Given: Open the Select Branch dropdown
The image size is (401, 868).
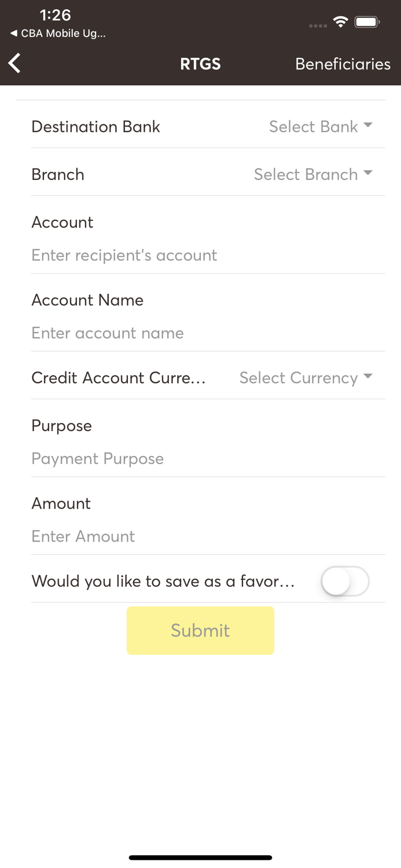Looking at the screenshot, I should [306, 174].
